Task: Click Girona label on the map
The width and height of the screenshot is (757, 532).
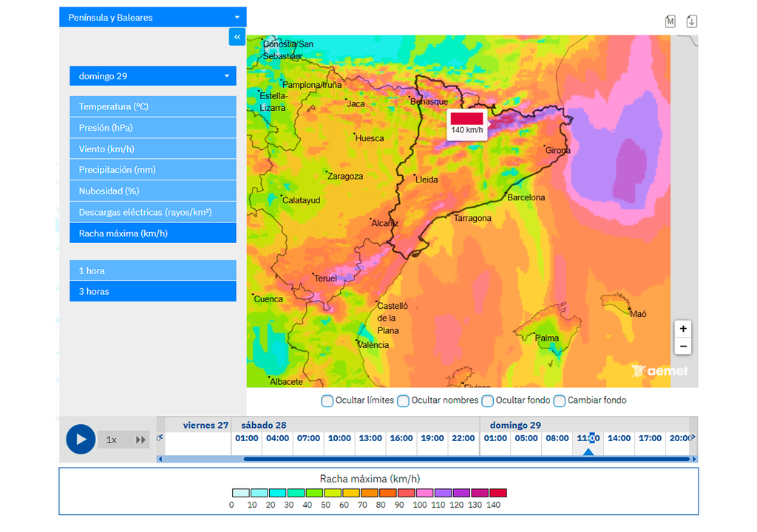Action: 557,150
